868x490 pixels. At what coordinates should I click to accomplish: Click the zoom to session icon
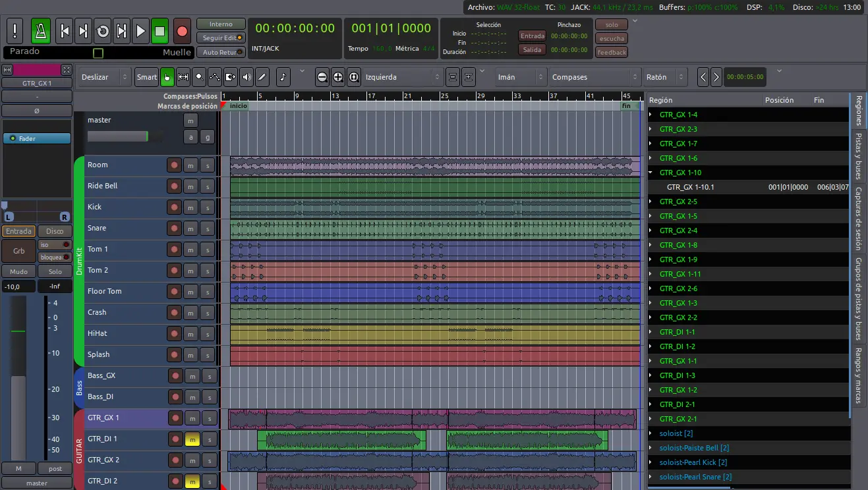[x=353, y=77]
